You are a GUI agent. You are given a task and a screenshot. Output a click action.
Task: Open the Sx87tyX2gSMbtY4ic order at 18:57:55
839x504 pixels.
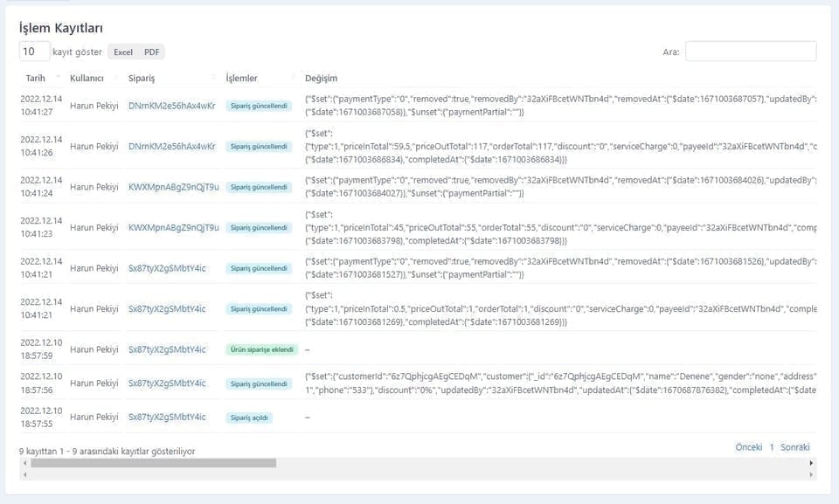(167, 417)
